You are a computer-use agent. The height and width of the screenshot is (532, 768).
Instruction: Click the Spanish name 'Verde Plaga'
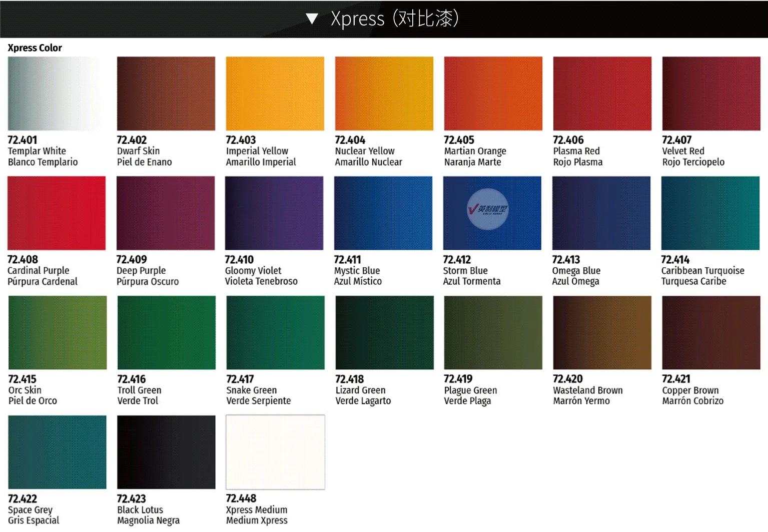point(468,401)
